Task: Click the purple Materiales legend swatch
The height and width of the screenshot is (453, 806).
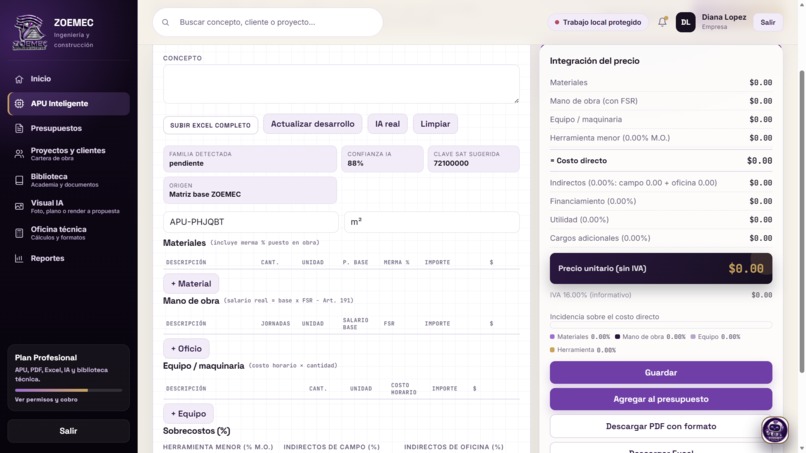Action: click(x=552, y=337)
